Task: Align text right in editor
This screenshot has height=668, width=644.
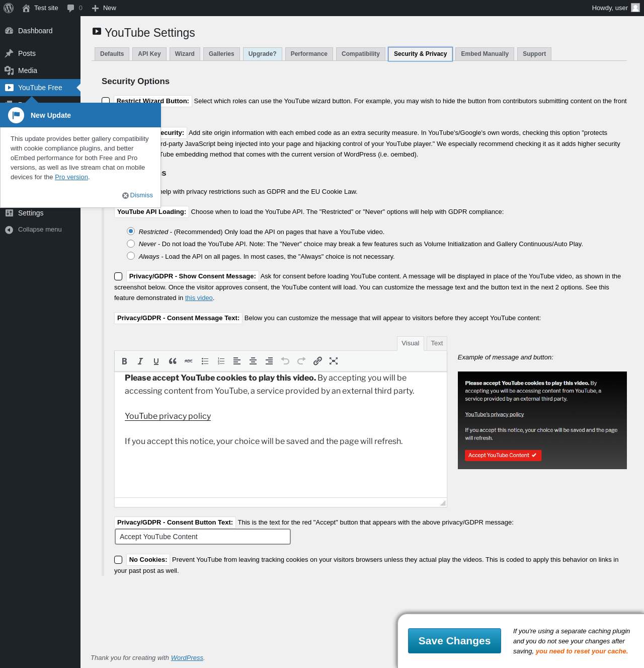Action: tap(269, 361)
